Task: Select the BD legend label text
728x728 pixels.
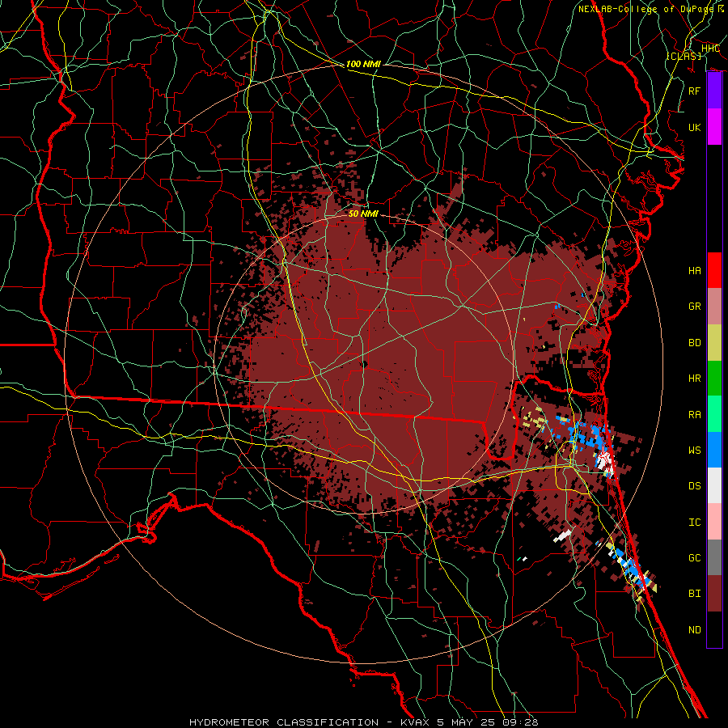Action: tap(695, 343)
